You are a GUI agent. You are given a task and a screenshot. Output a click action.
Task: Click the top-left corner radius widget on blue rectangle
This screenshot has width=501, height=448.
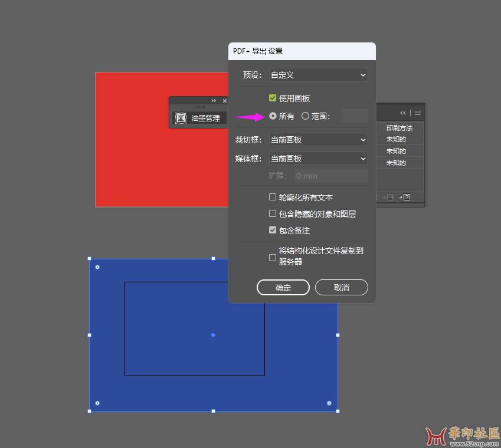97,267
